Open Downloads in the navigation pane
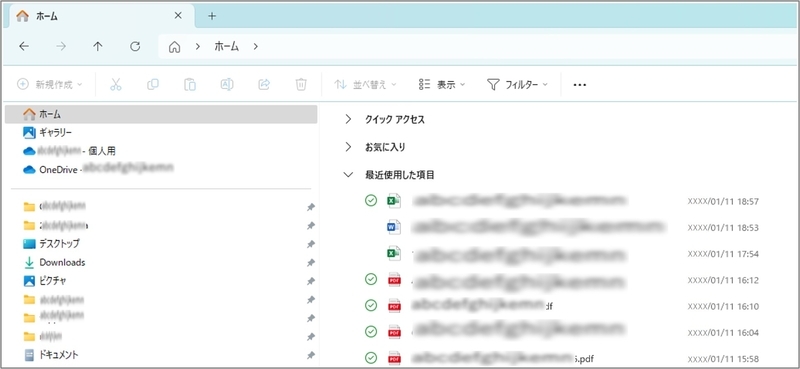 pyautogui.click(x=54, y=262)
